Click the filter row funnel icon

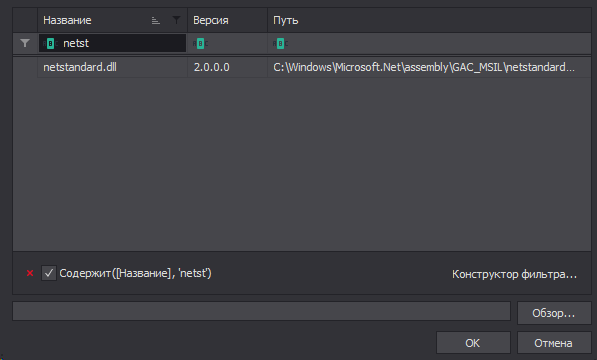pyautogui.click(x=25, y=43)
